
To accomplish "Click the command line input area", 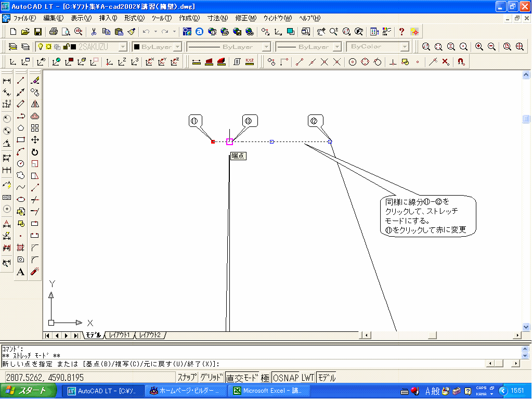I will 243,364.
